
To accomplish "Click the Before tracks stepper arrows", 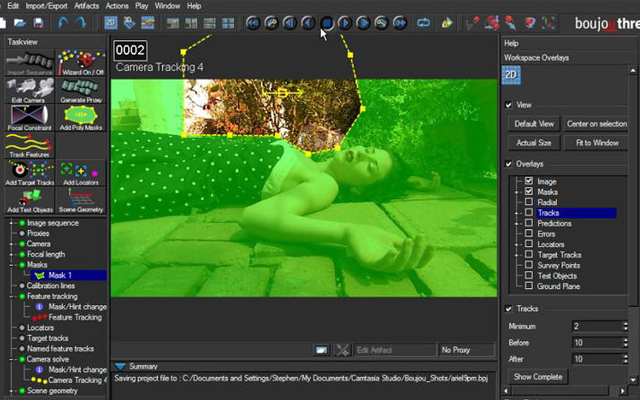I will coord(626,342).
